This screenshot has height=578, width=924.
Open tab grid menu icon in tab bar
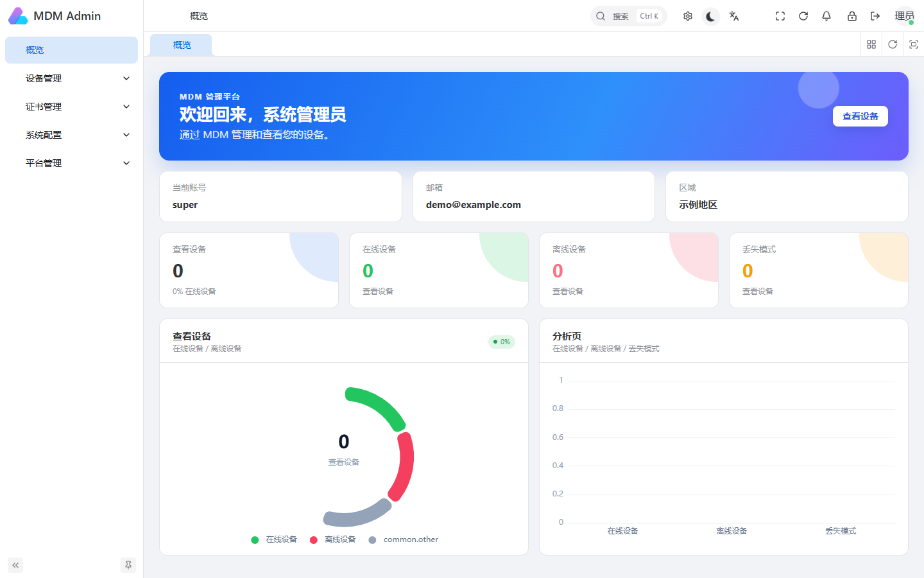tap(871, 44)
